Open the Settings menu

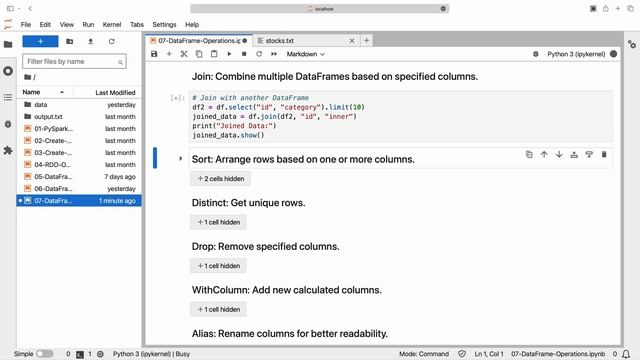pos(164,24)
